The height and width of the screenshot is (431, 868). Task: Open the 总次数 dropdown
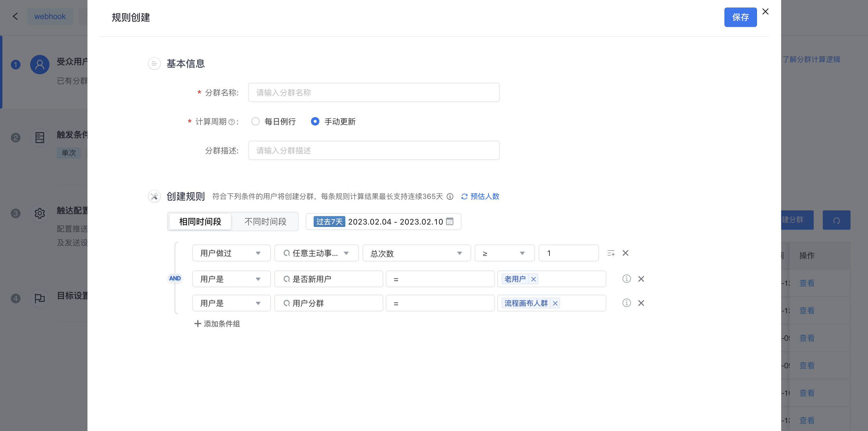(x=416, y=253)
